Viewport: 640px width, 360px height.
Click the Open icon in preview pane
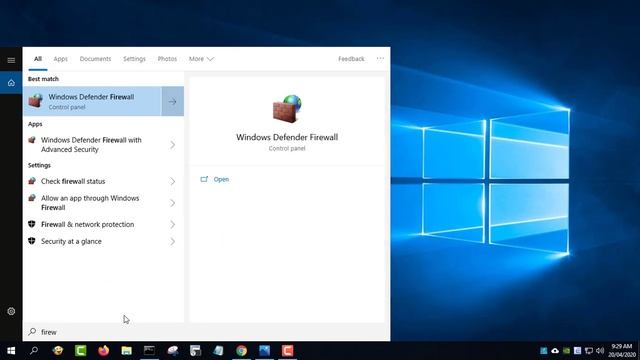[x=204, y=179]
